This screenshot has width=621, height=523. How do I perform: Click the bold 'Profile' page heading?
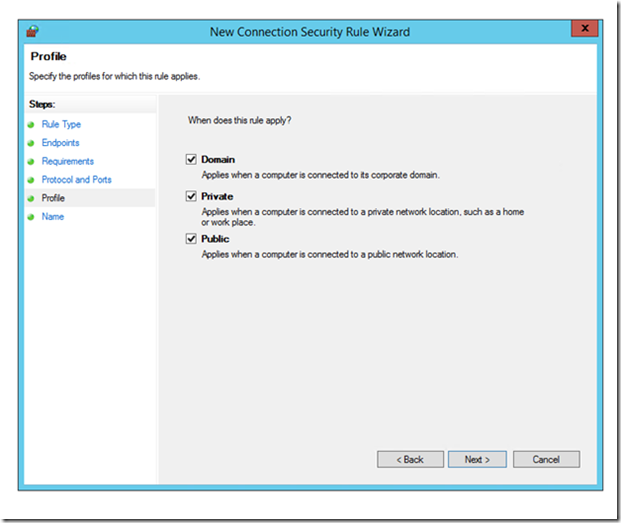tap(48, 56)
